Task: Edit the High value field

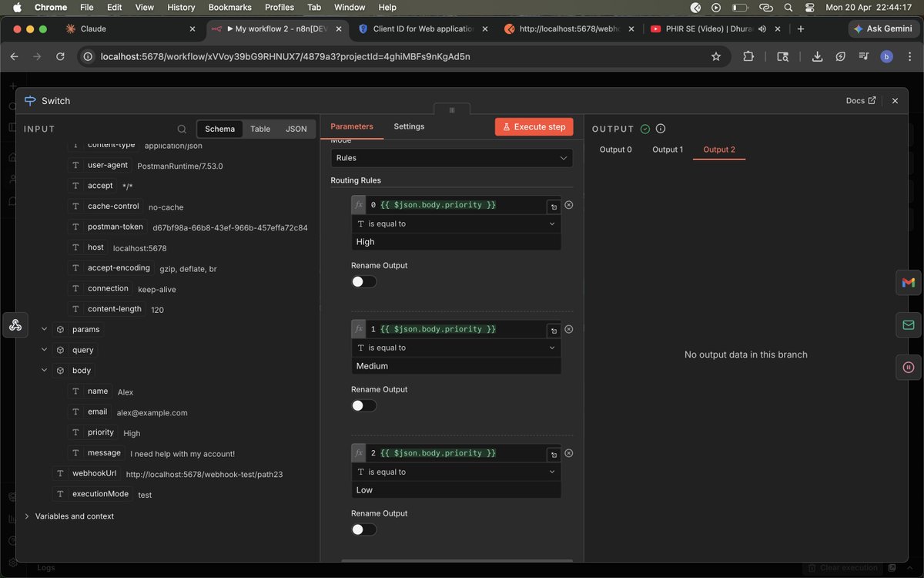Action: tap(456, 242)
